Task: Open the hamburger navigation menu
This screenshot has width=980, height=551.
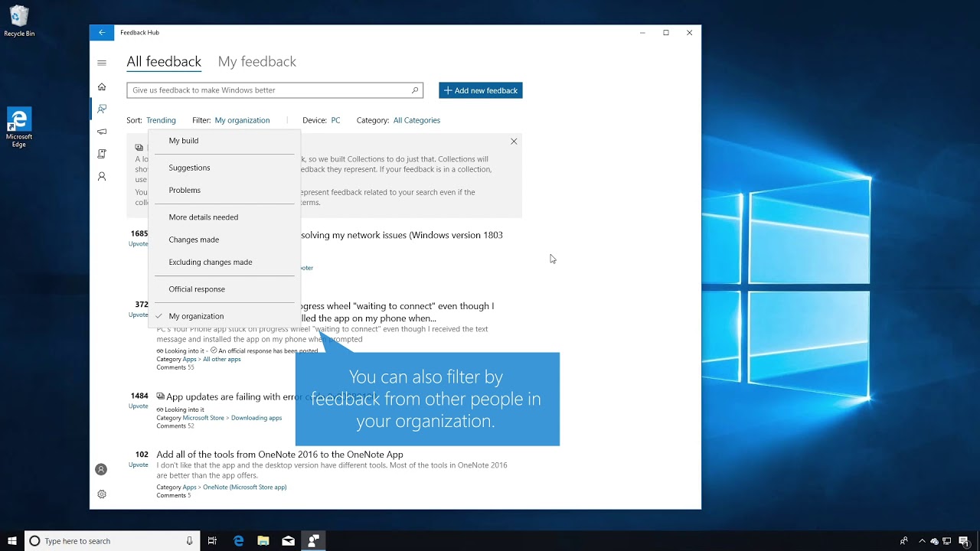Action: [102, 63]
